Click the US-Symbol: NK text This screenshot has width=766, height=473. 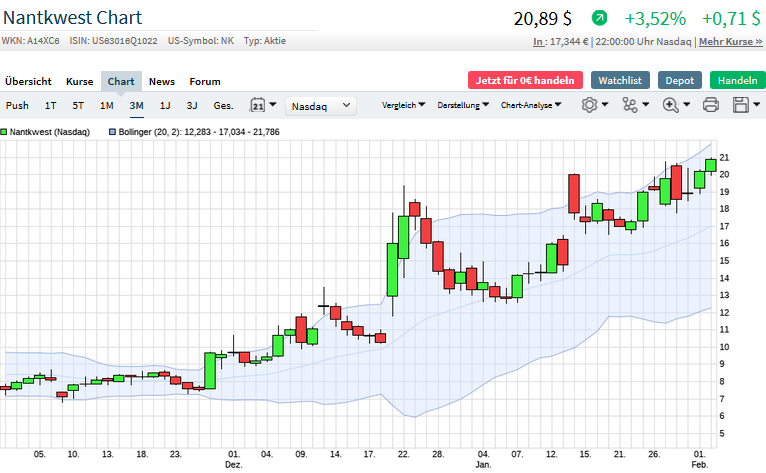[201, 41]
